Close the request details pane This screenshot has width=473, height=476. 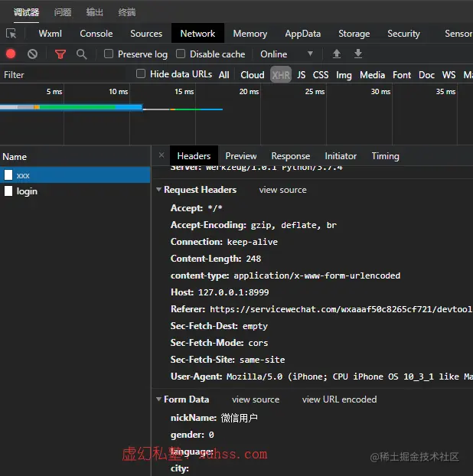click(161, 155)
